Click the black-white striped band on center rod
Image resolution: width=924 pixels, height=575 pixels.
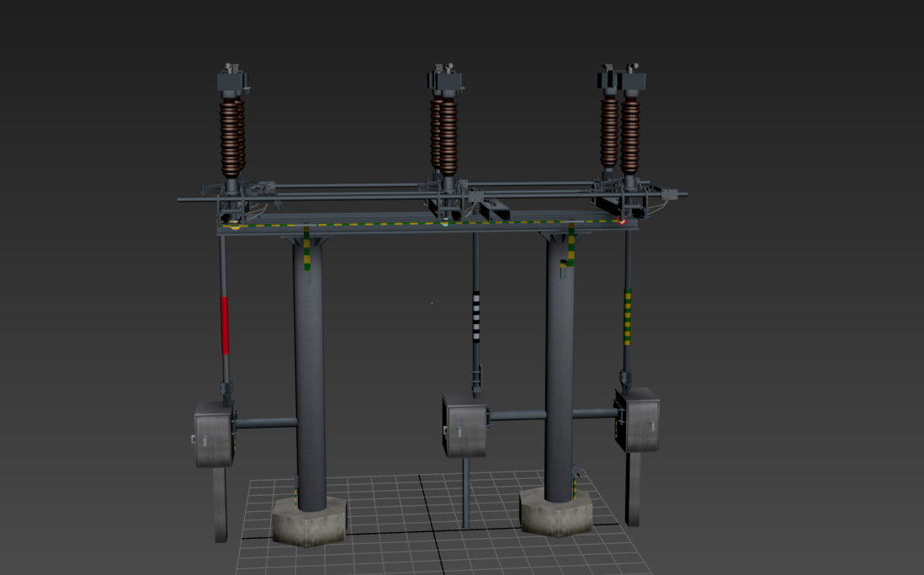[475, 314]
